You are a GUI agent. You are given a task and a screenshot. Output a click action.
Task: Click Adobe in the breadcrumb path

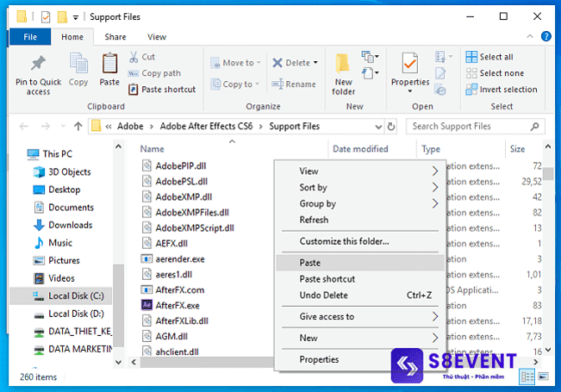tap(130, 127)
